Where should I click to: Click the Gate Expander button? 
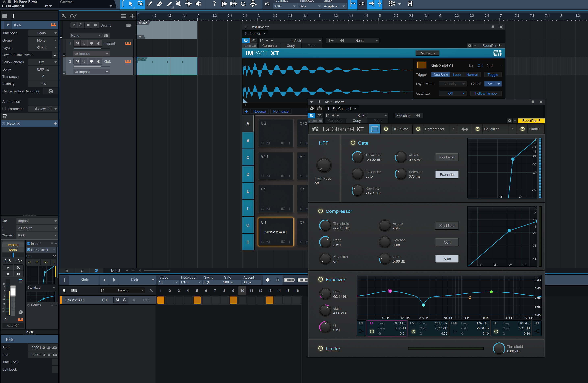[447, 174]
